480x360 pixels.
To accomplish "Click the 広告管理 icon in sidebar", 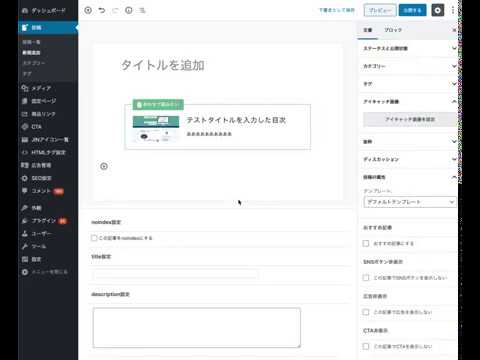I will [25, 165].
